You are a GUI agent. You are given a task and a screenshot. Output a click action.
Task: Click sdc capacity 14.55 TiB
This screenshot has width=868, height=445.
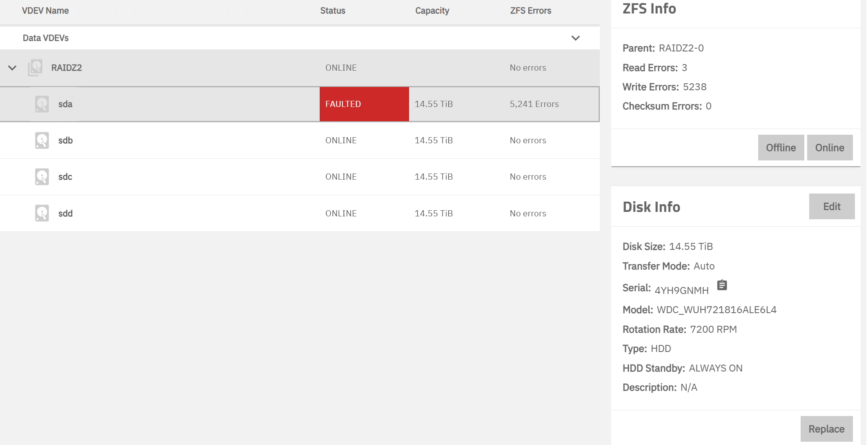pyautogui.click(x=434, y=177)
